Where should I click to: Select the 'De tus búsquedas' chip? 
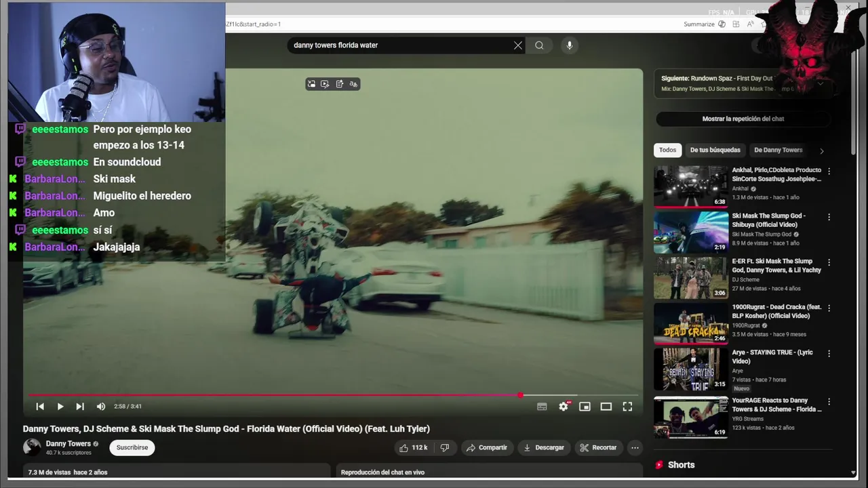[715, 150]
